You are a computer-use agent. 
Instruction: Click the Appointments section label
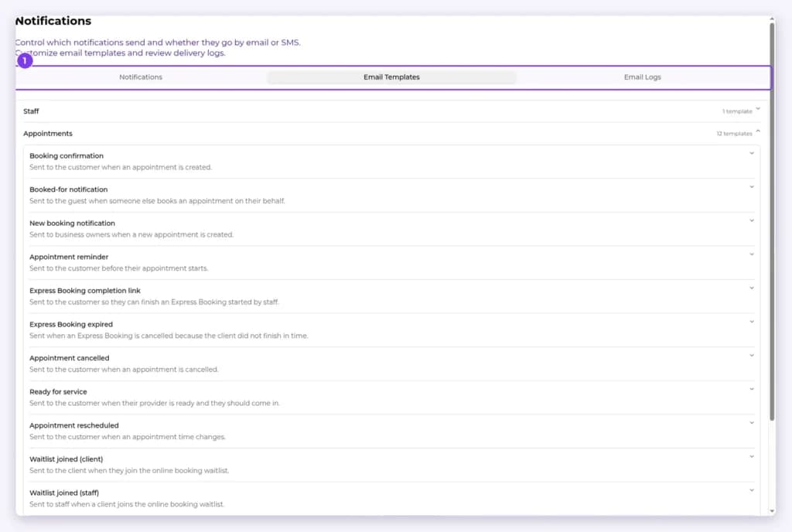tap(48, 134)
